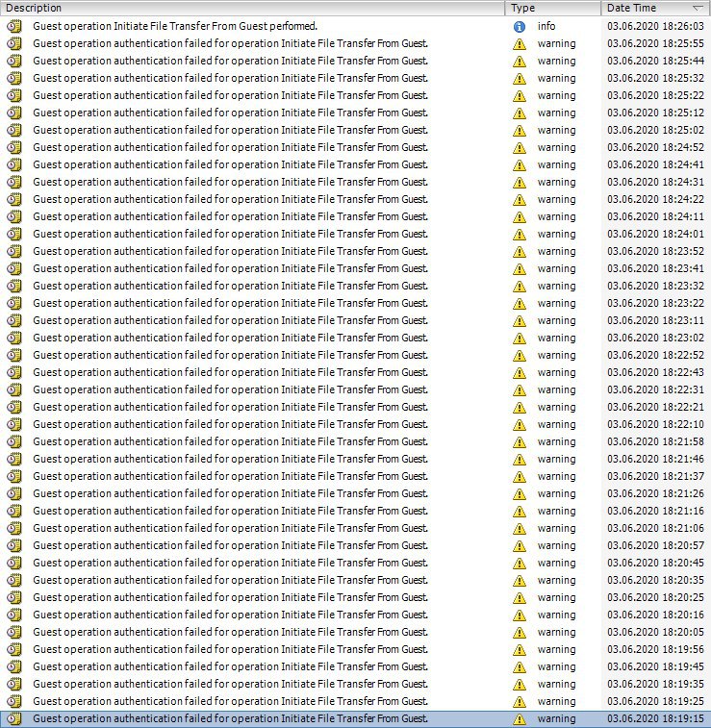Select the date cell 03.06.2020 18:26:03
Screen dimensions: 711x728
656,26
